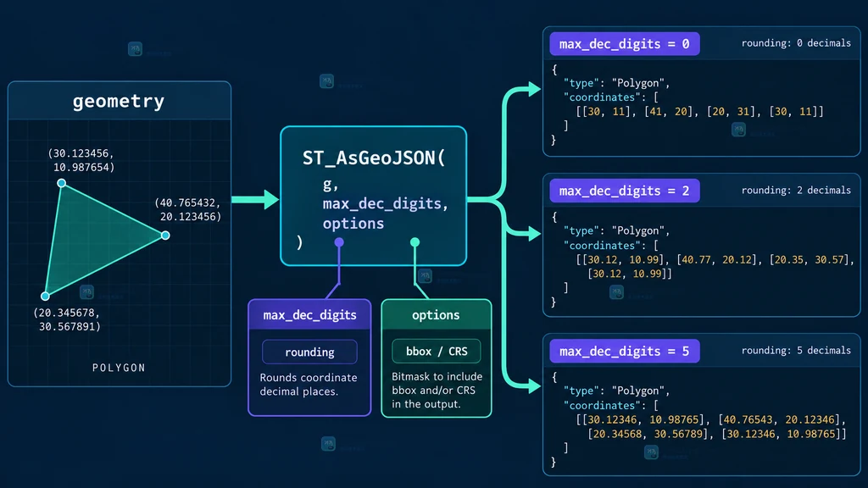868x488 pixels.
Task: Click the "rounding: 0 decimals" note
Action: point(796,43)
